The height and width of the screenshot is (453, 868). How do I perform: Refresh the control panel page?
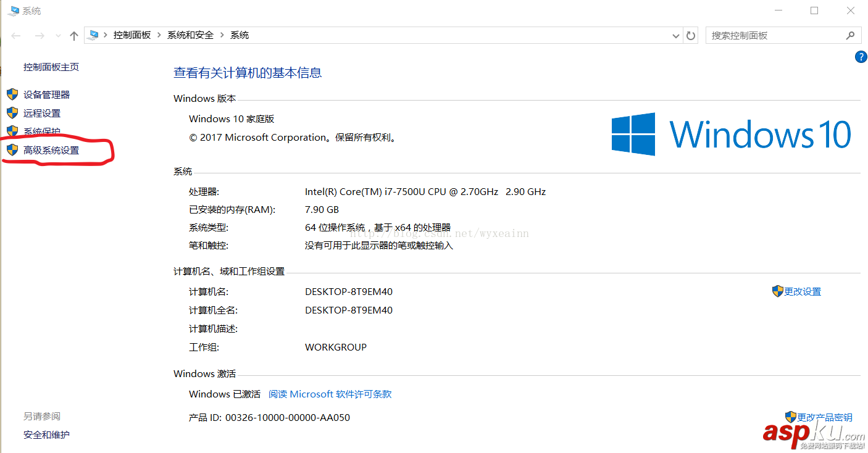[691, 36]
